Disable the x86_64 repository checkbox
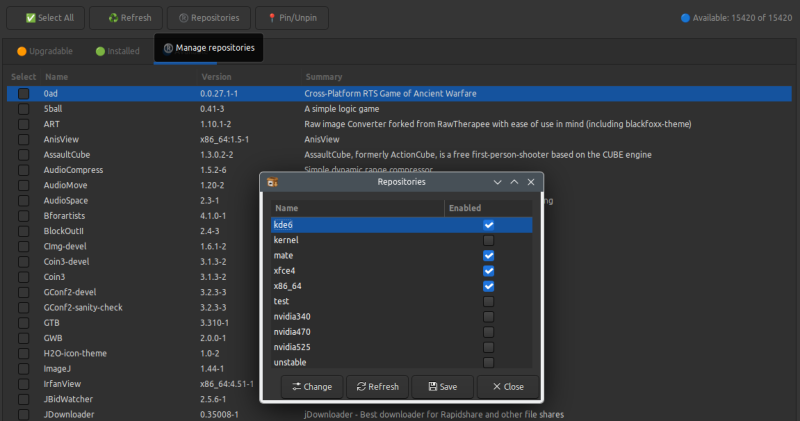 pos(488,286)
